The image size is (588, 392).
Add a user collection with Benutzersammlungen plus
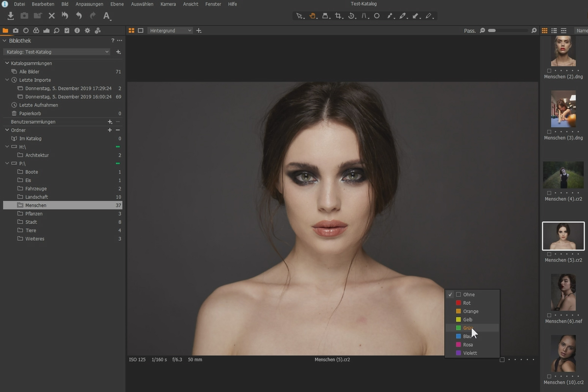[110, 122]
